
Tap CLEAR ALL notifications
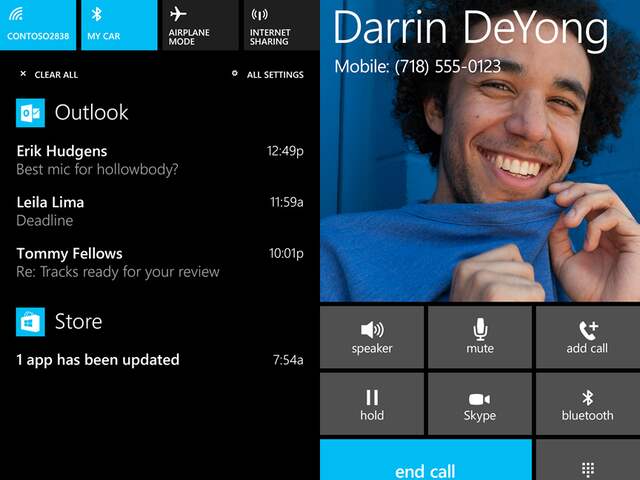[x=49, y=75]
